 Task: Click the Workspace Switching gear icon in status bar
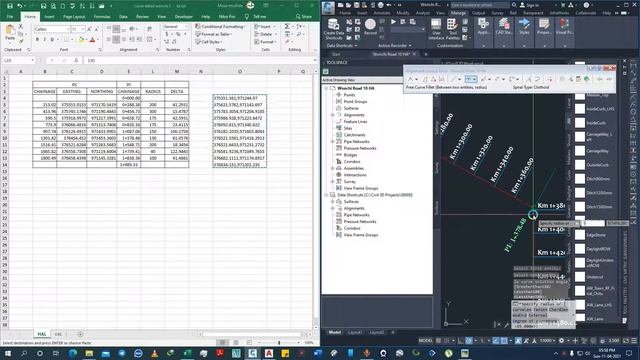[561, 340]
